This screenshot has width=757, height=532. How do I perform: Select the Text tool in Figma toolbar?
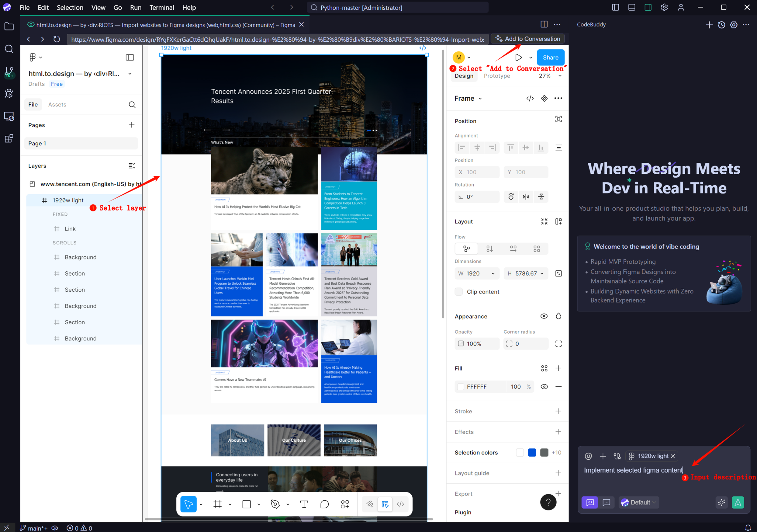pos(304,504)
